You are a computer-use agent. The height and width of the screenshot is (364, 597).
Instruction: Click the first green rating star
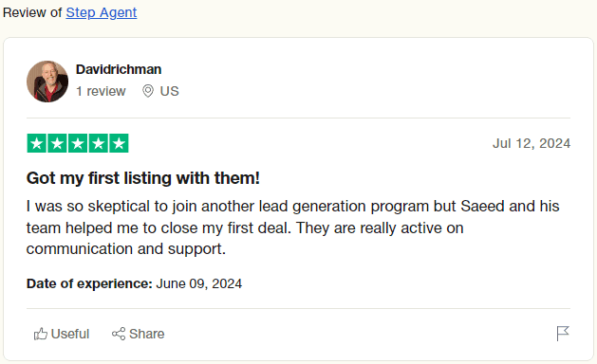[37, 143]
